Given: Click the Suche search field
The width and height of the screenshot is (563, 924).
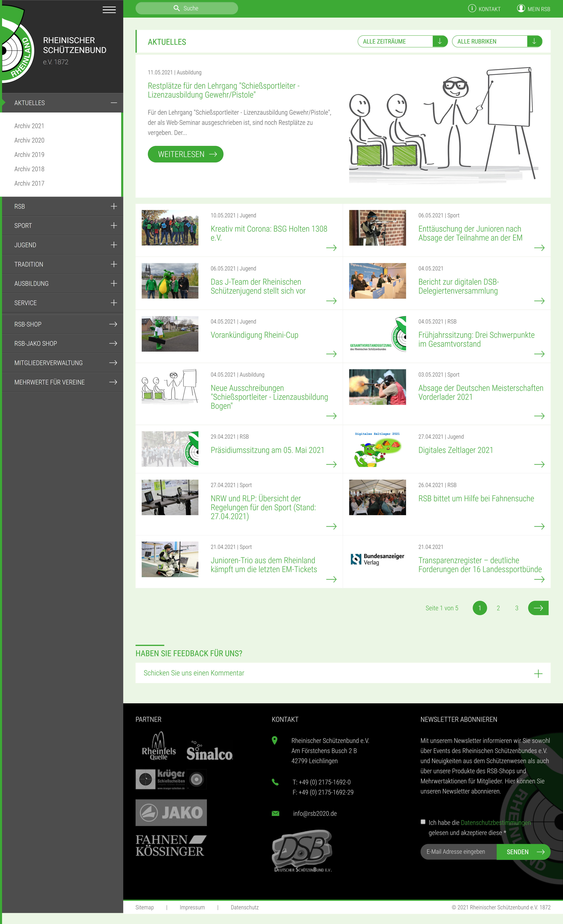Looking at the screenshot, I should [x=187, y=8].
